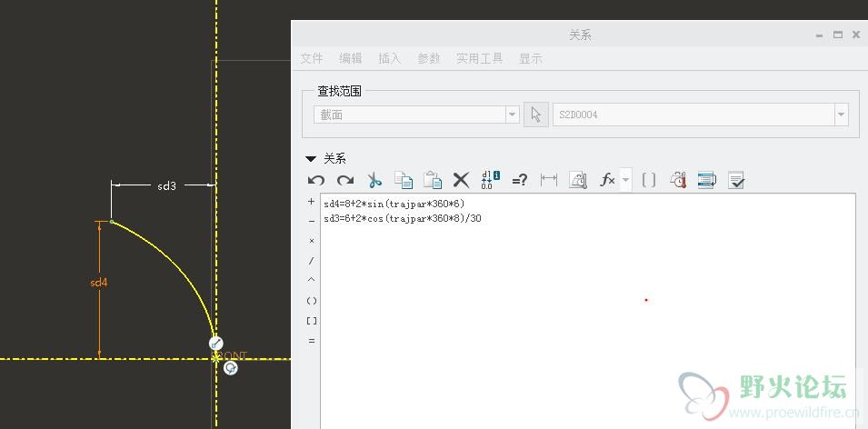This screenshot has height=429, width=868.
Task: Insert function with fx icon
Action: tap(607, 180)
